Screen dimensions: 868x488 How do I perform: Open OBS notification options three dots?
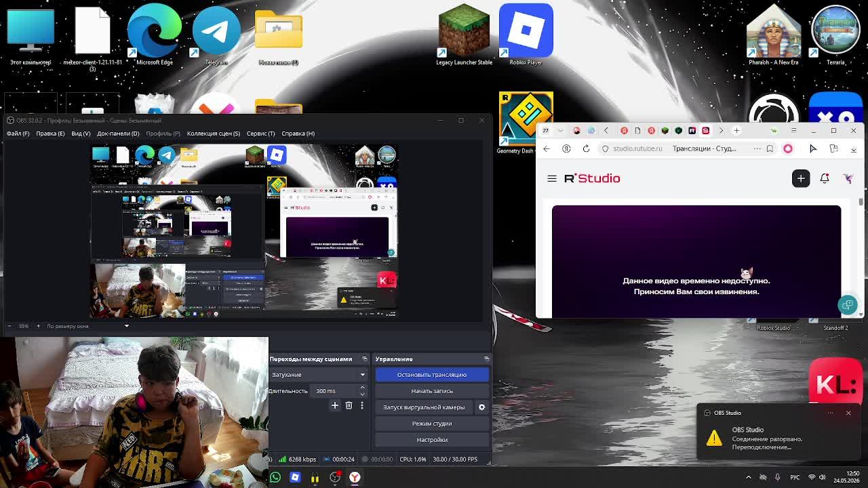pos(830,413)
